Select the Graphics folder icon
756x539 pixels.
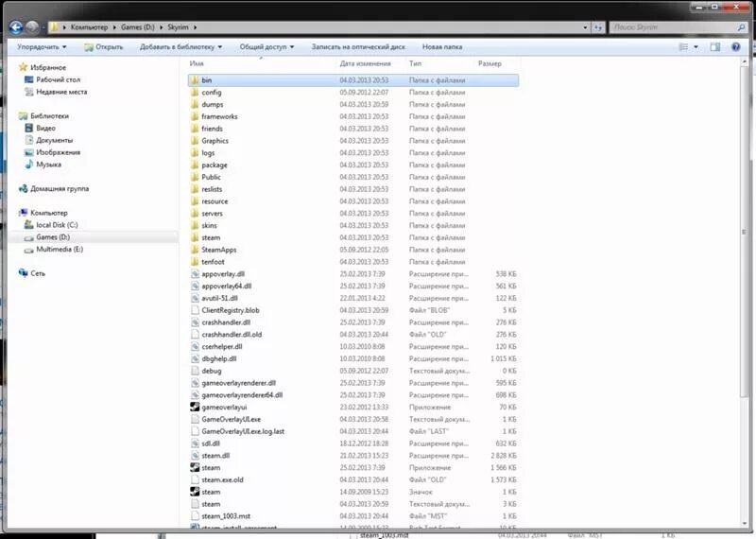pyautogui.click(x=195, y=140)
